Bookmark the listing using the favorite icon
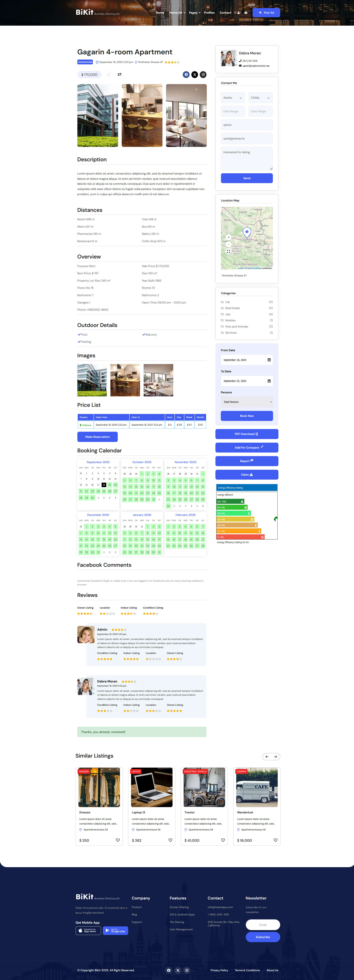The height and width of the screenshot is (980, 354). click(109, 75)
